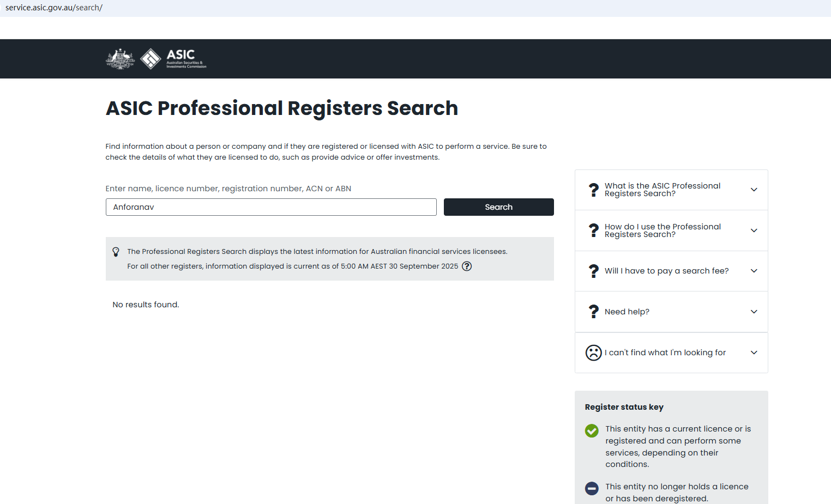Click the Australian Government coat of arms logo
The width and height of the screenshot is (831, 504).
click(120, 59)
